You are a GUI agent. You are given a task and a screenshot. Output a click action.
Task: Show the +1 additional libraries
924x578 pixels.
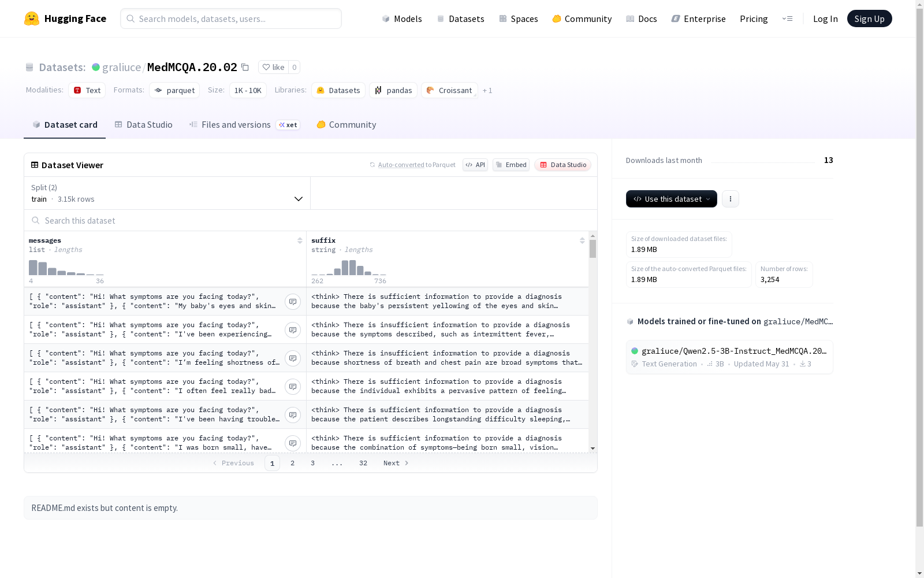pyautogui.click(x=487, y=90)
